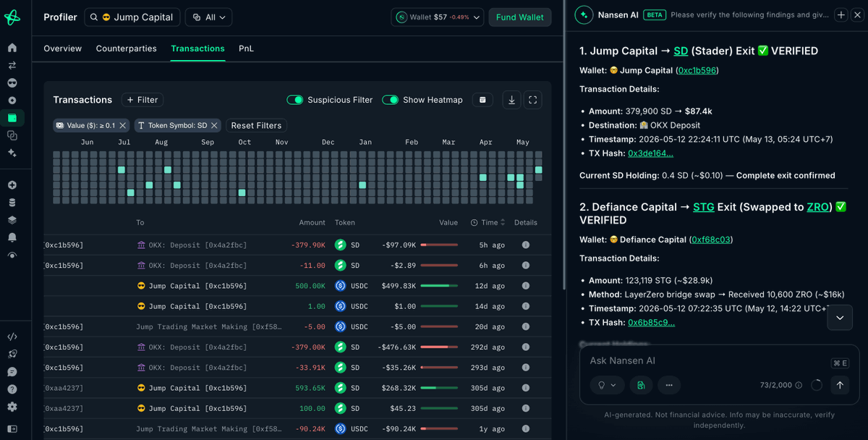Open the TX hash link 0x6b85c9...
Screen dimensions: 868x440
[x=651, y=322]
